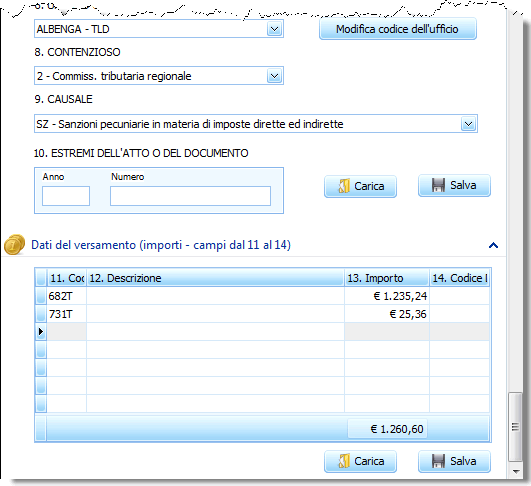Click the text of the Causale SZ combo box
This screenshot has width=531, height=486.
point(190,124)
